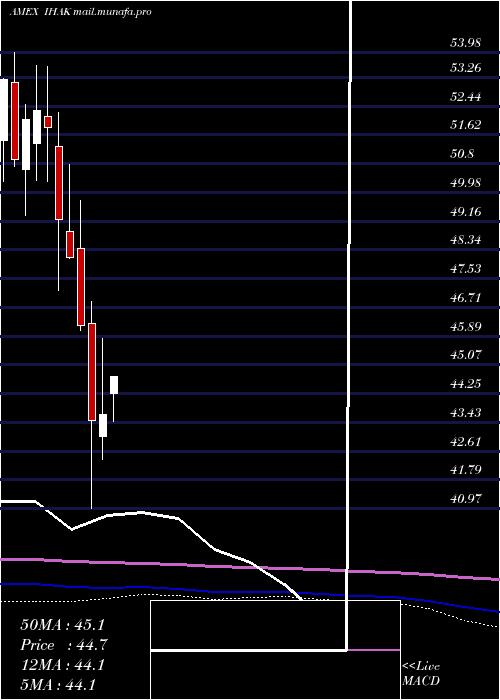Click the 49.16 price axis label
Screen dimensions: 500x700
[466, 211]
